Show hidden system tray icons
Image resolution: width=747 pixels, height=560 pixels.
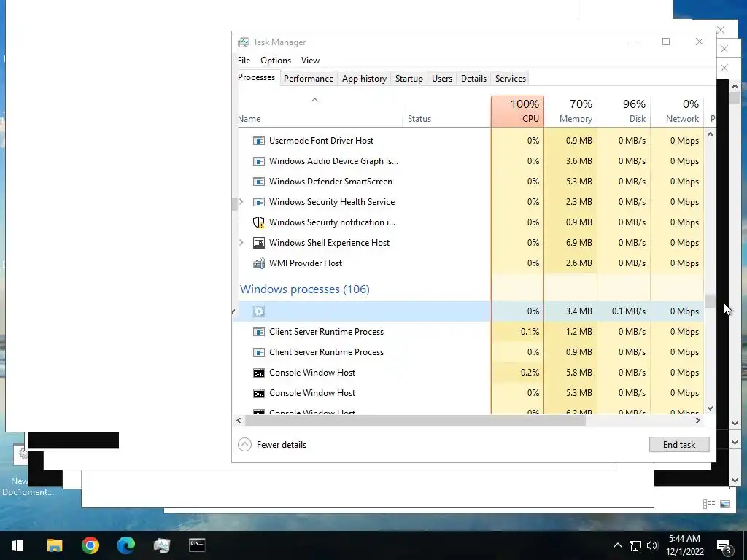617,545
